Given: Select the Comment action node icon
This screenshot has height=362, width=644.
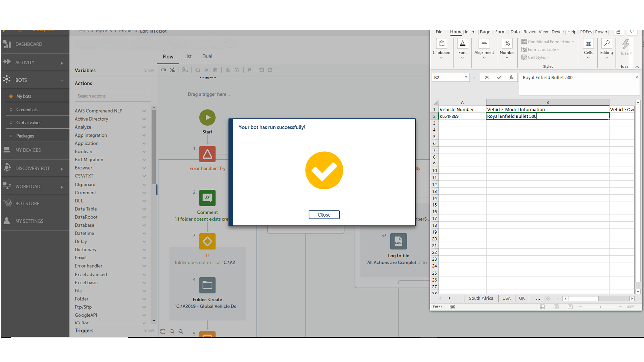Looking at the screenshot, I should (207, 198).
